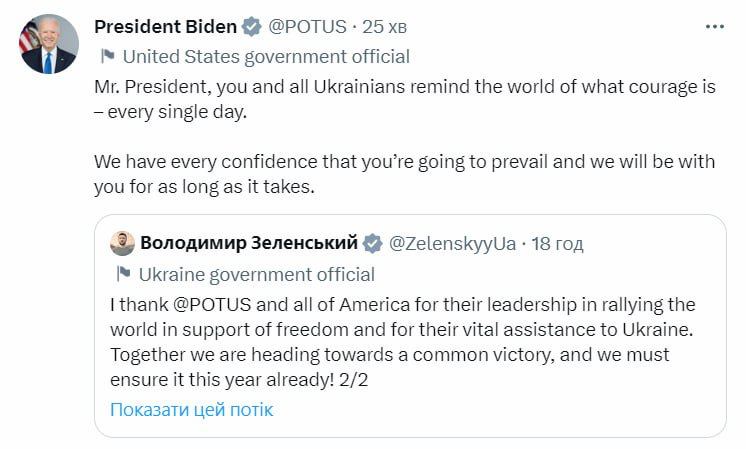Image resolution: width=746 pixels, height=449 pixels.
Task: Click the flag icon beside United States label
Action: (x=105, y=57)
